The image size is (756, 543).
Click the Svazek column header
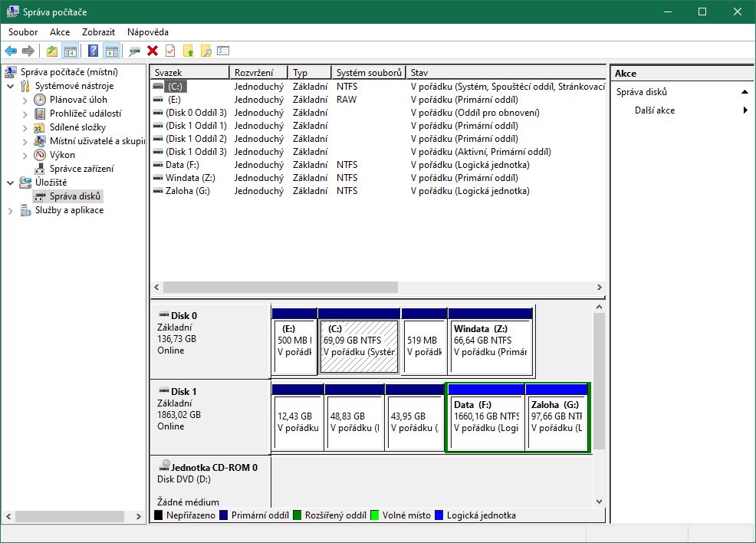[190, 73]
